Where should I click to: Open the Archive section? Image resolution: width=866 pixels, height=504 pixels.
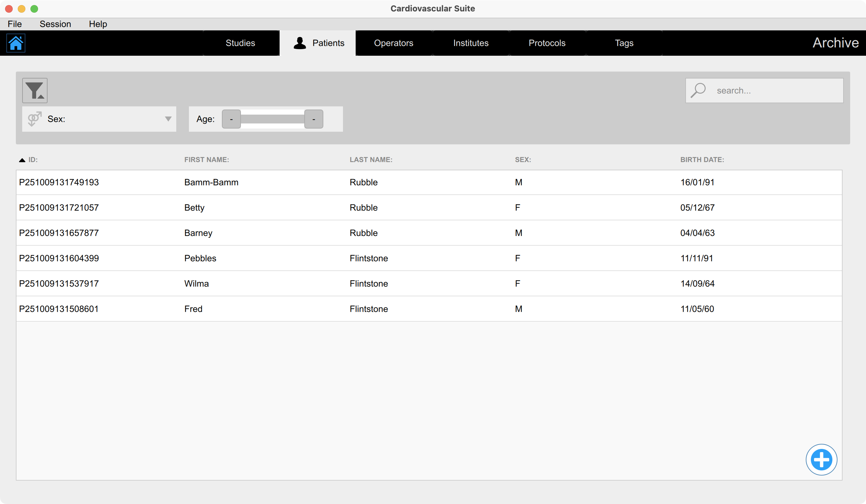(836, 42)
